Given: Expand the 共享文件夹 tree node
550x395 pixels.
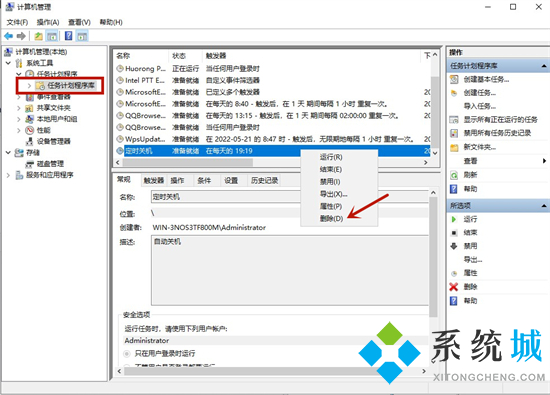Looking at the screenshot, I should 19,108.
